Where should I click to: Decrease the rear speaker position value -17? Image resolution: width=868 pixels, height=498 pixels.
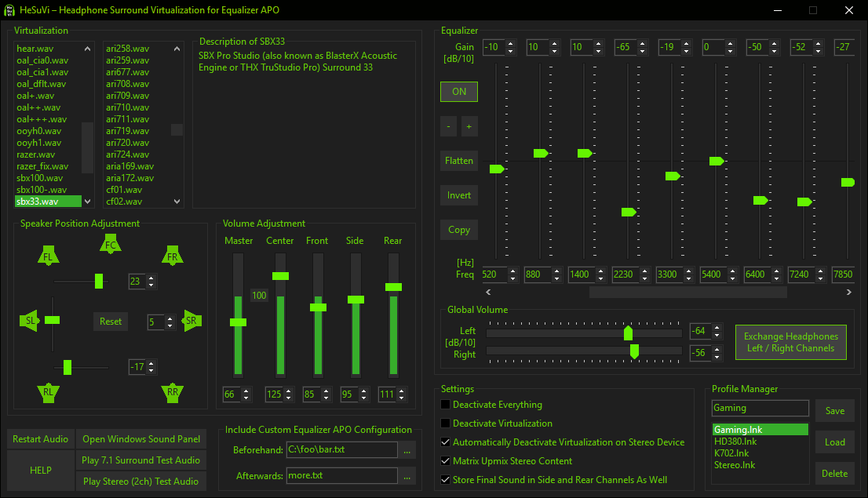click(151, 370)
